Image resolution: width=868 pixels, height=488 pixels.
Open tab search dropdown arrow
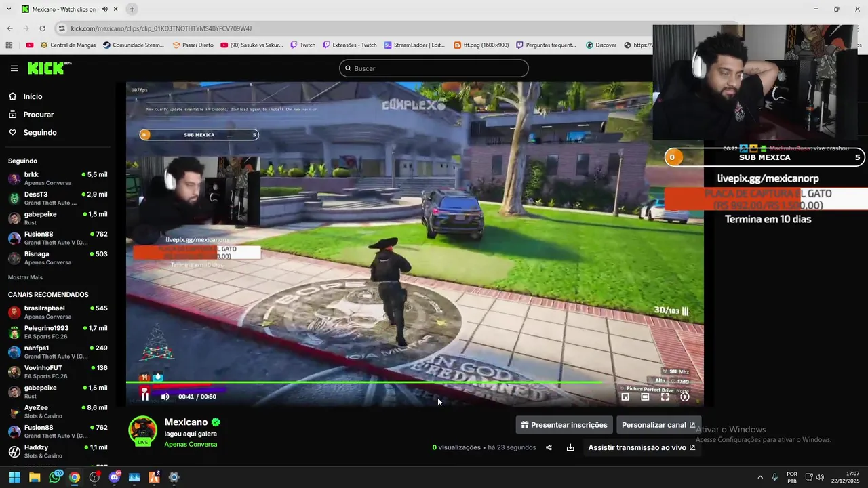tap(9, 9)
